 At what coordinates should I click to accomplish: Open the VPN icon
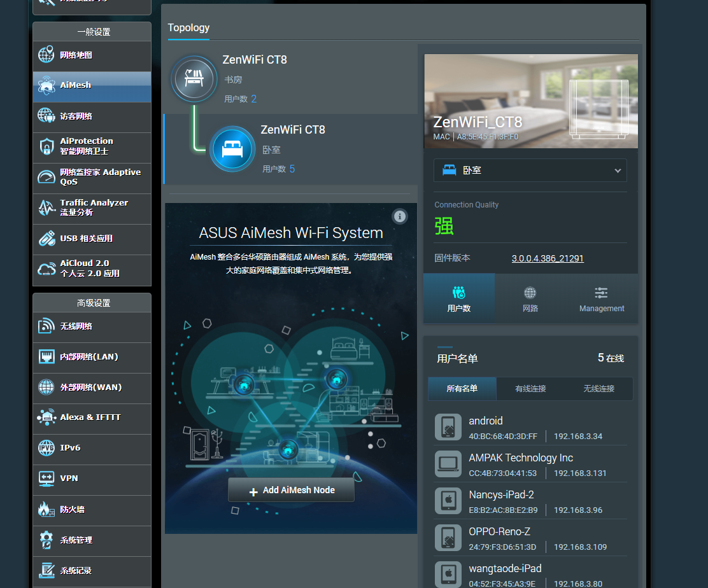point(46,479)
